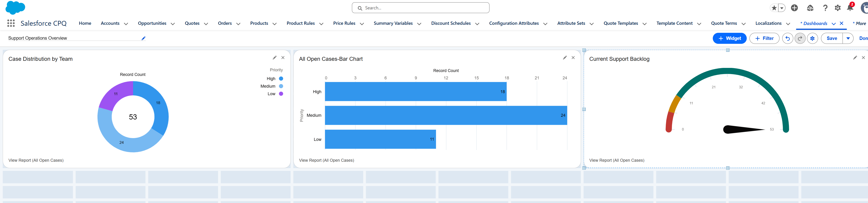
Task: Open the App Launcher grid icon
Action: (x=11, y=23)
